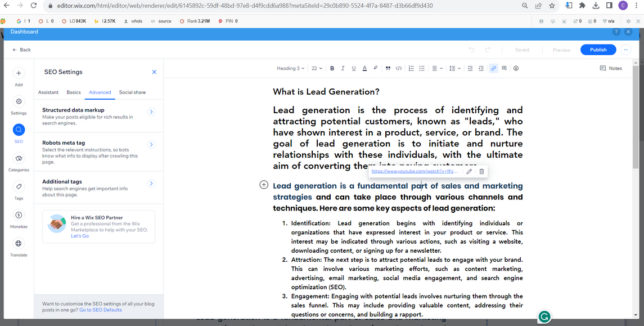
Task: Expand Structured data markup section
Action: pos(151,112)
